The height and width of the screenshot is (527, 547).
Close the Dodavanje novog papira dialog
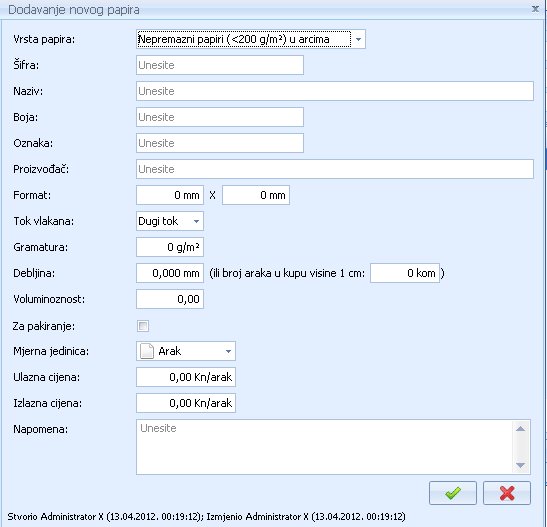tap(535, 9)
